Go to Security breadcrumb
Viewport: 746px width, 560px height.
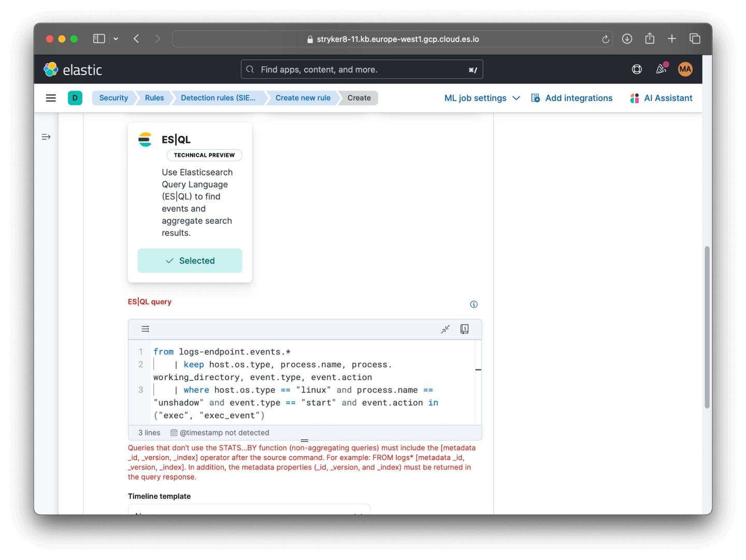coord(113,98)
